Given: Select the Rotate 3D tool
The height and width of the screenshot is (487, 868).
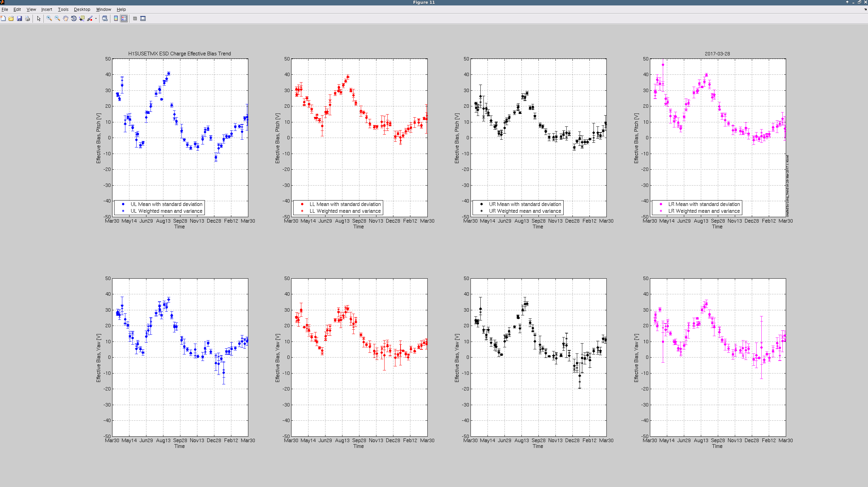Looking at the screenshot, I should (74, 18).
